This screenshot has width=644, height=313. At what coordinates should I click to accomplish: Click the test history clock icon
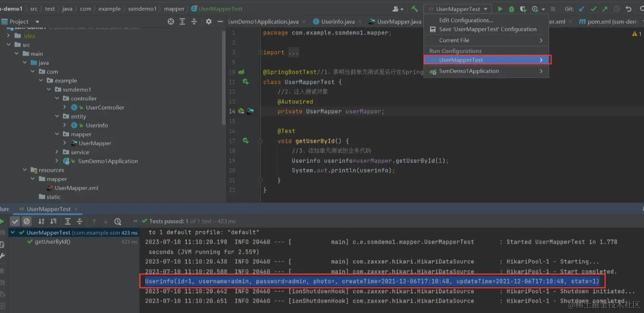pyautogui.click(x=118, y=221)
